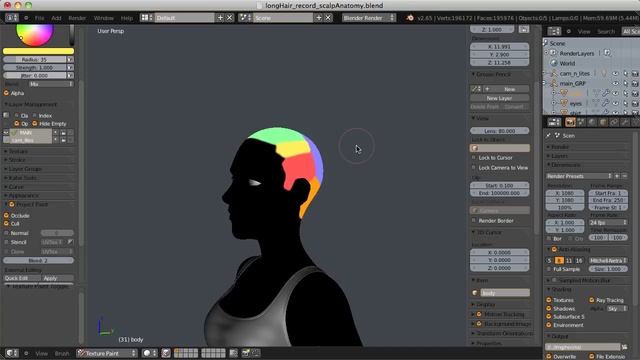Adjust the Radius slider
640x360 pixels.
point(35,60)
